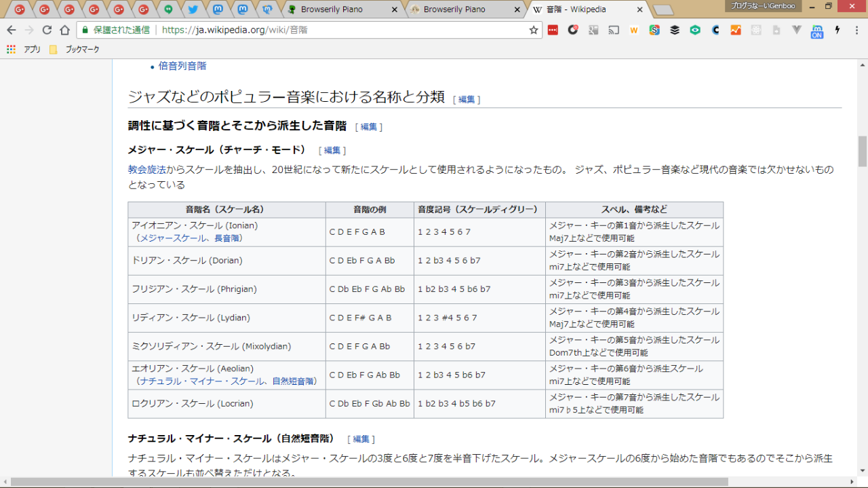
Task: Click the ブログらなーいGenboo profile button
Action: coord(764,6)
